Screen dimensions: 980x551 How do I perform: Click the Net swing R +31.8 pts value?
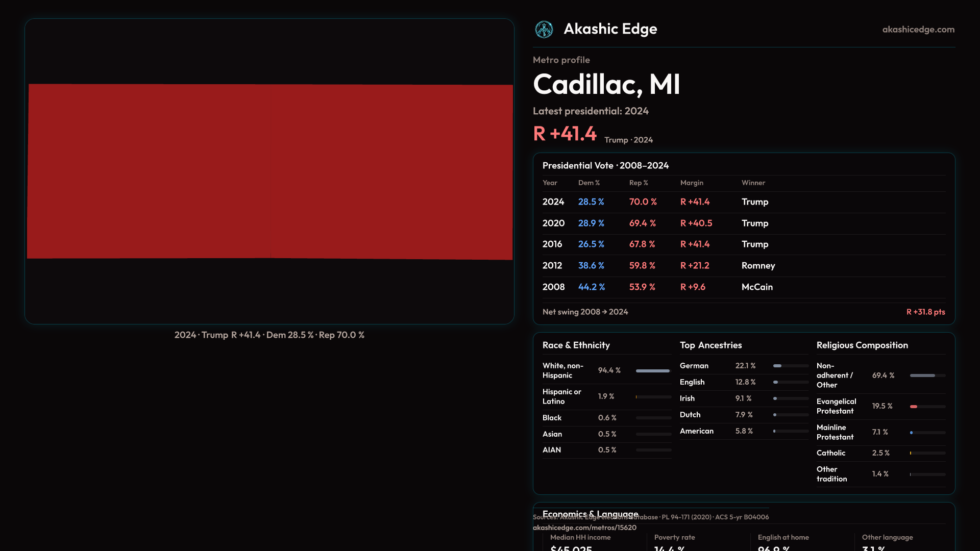click(x=925, y=312)
